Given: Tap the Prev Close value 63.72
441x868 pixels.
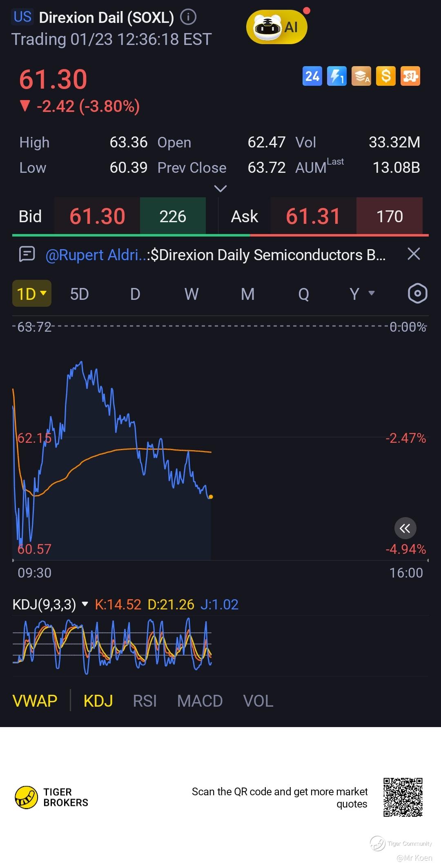Looking at the screenshot, I should pyautogui.click(x=266, y=167).
